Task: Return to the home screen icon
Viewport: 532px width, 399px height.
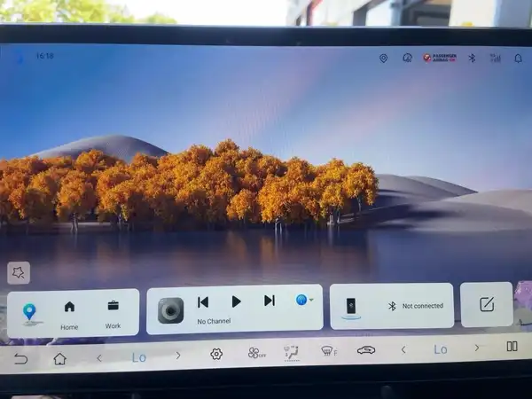Action: tap(59, 358)
